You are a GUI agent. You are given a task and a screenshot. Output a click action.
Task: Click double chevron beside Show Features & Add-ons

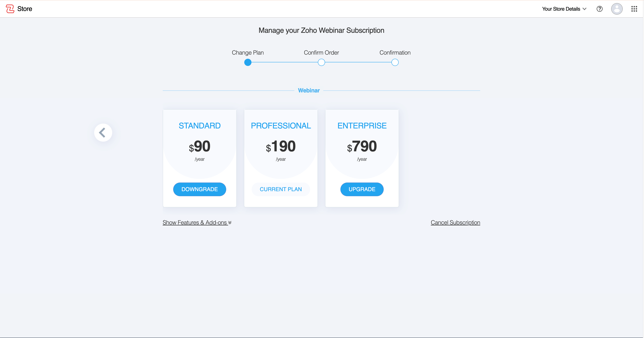tap(230, 223)
